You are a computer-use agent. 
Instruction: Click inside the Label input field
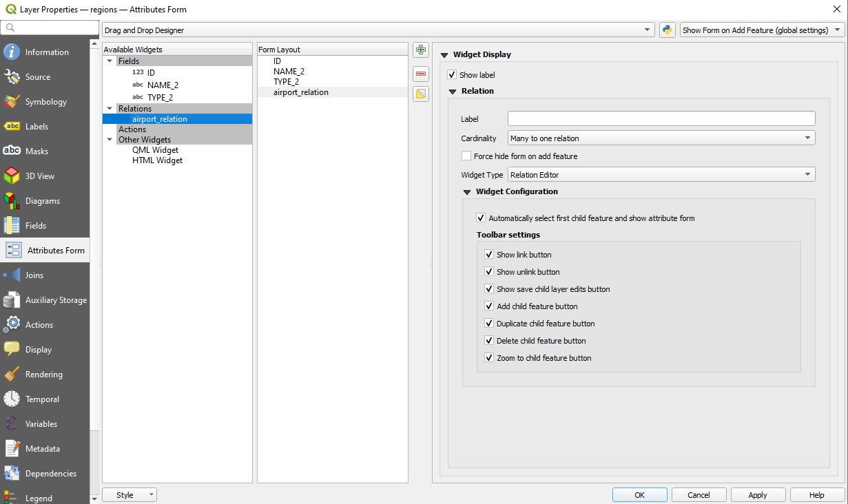(659, 118)
